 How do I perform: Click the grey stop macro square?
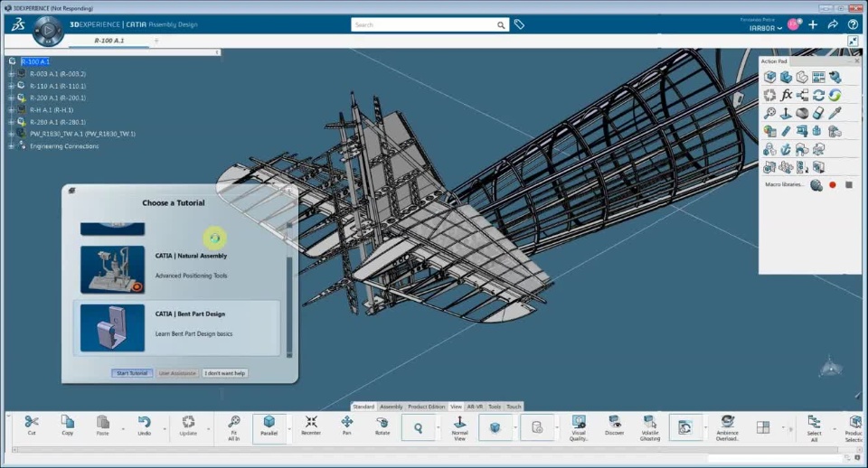pyautogui.click(x=849, y=185)
